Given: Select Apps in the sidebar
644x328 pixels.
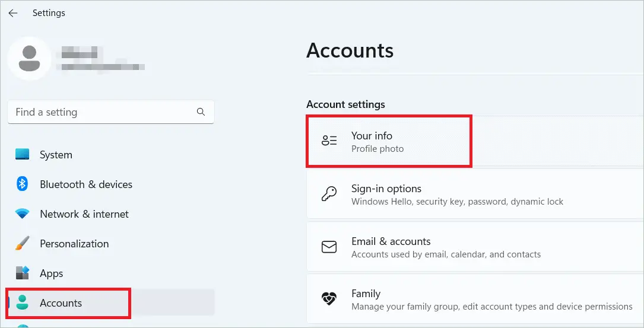Looking at the screenshot, I should [x=111, y=273].
